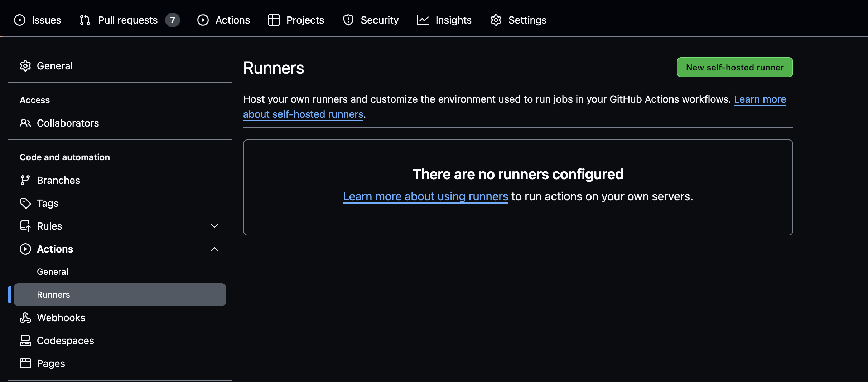
Task: Open Codespaces from the sidebar icon
Action: coord(25,341)
